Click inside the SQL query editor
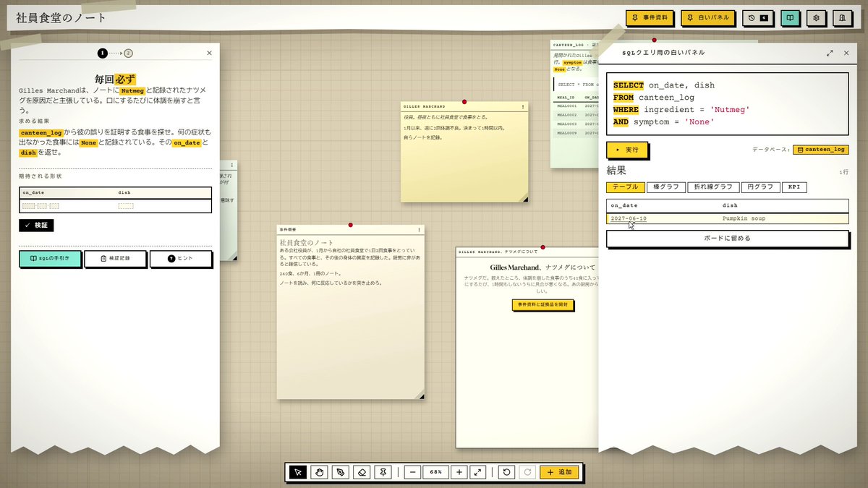 [728, 103]
